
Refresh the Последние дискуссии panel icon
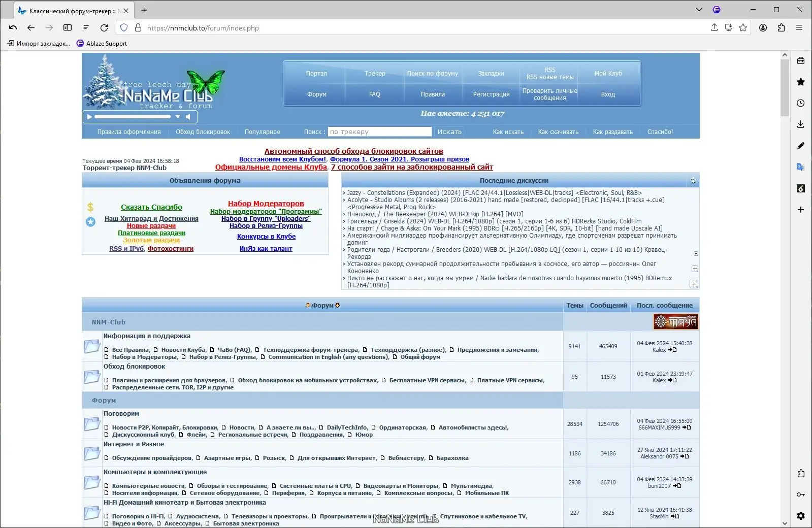coord(693,180)
